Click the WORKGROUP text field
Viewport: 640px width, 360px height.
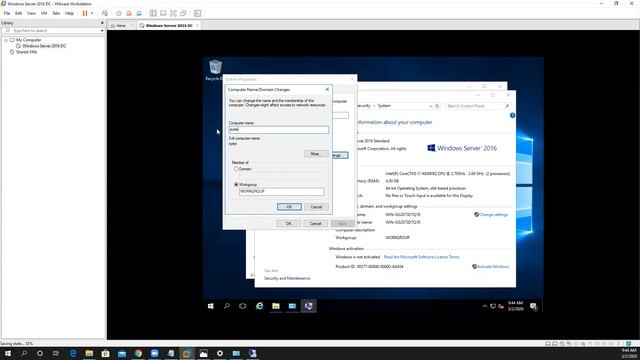tap(282, 191)
